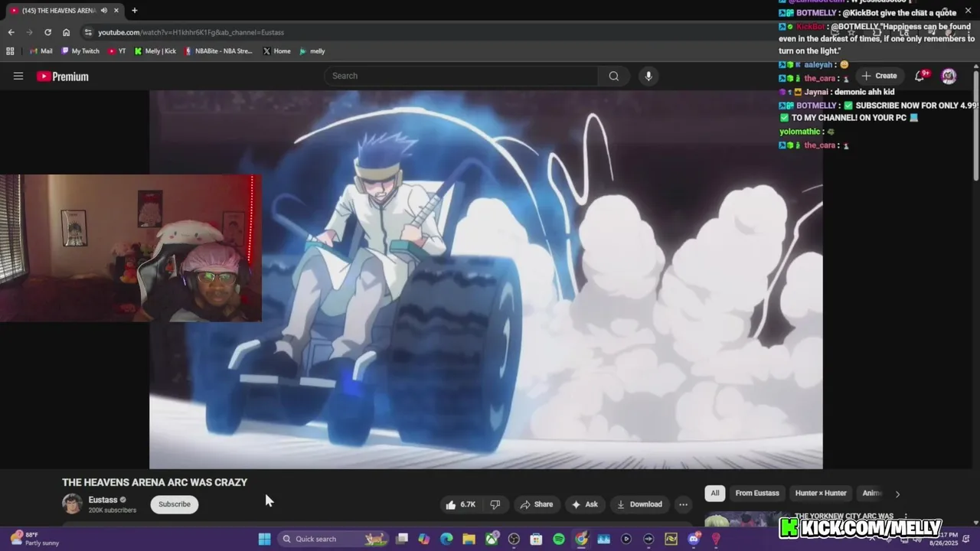
Task: Select the From Eustass filter chip
Action: click(757, 494)
